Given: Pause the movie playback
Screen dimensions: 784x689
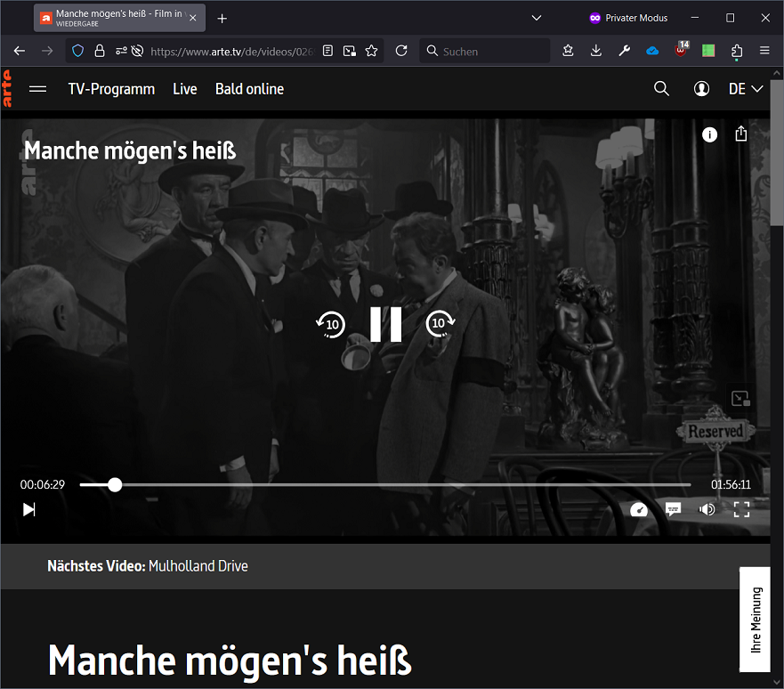Looking at the screenshot, I should (385, 324).
